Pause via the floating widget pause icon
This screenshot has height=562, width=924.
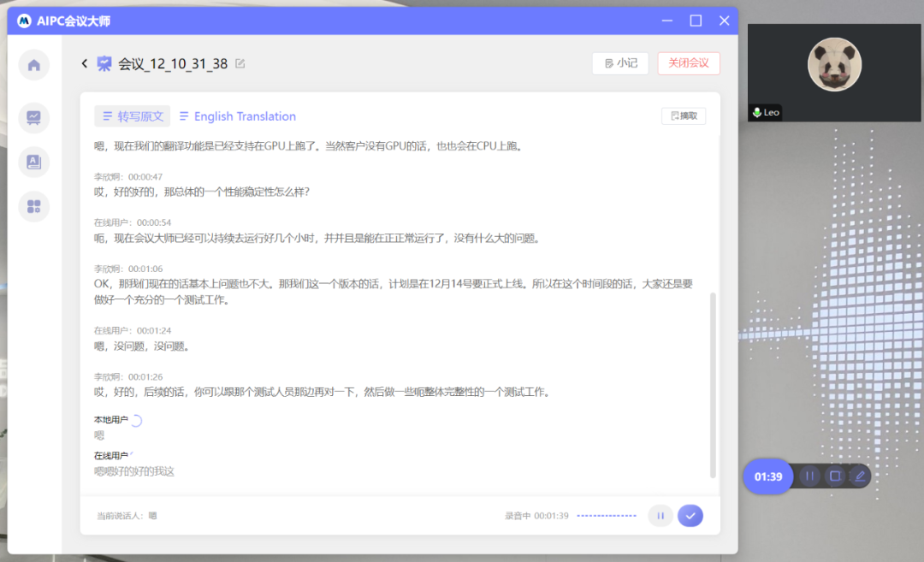[x=809, y=476]
